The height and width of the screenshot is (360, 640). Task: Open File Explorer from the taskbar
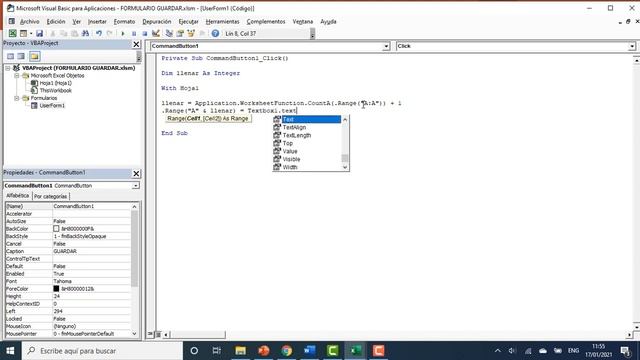[240, 351]
